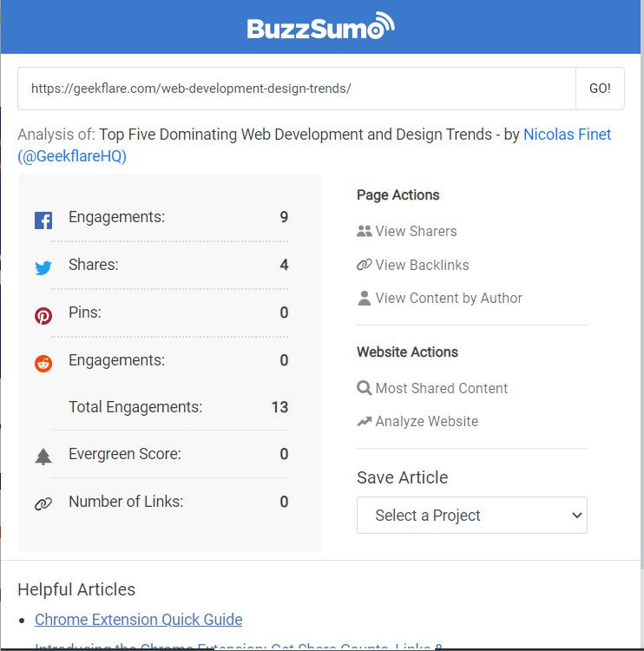Open the Most Shared Content link
Viewport: 644px width, 651px height.
pos(441,388)
